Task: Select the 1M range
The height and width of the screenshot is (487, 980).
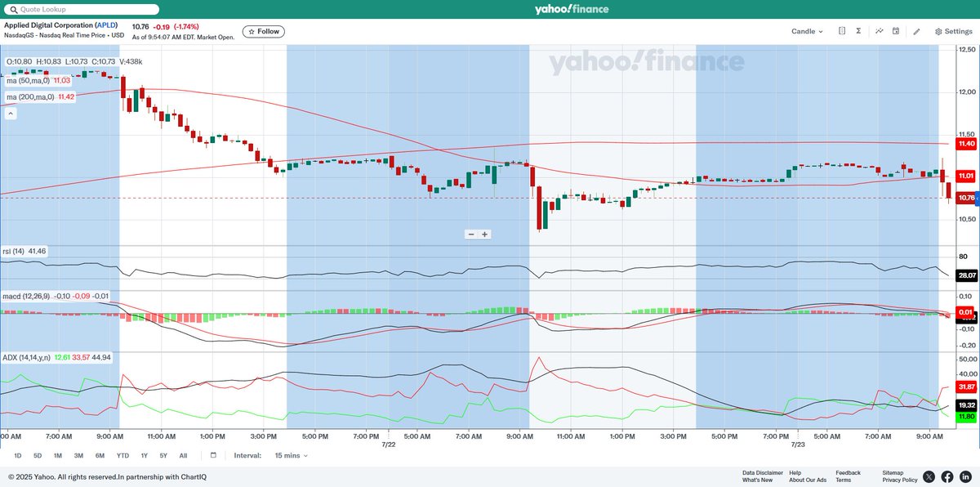Action: coord(58,455)
